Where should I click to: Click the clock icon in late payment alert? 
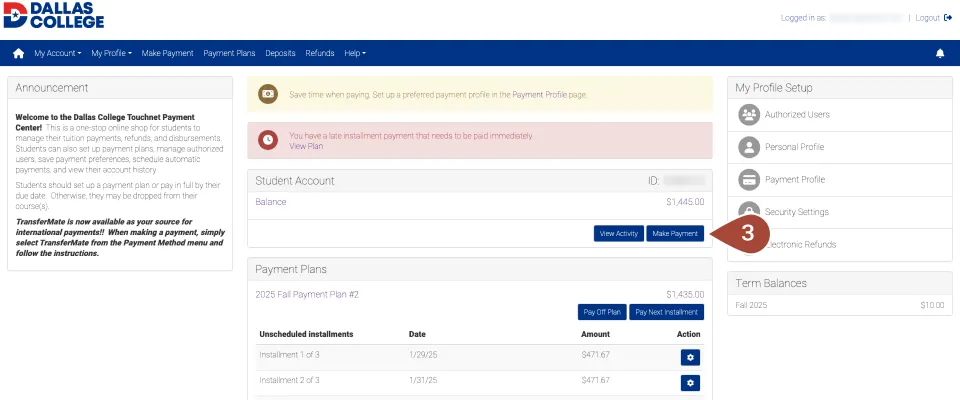(x=268, y=140)
